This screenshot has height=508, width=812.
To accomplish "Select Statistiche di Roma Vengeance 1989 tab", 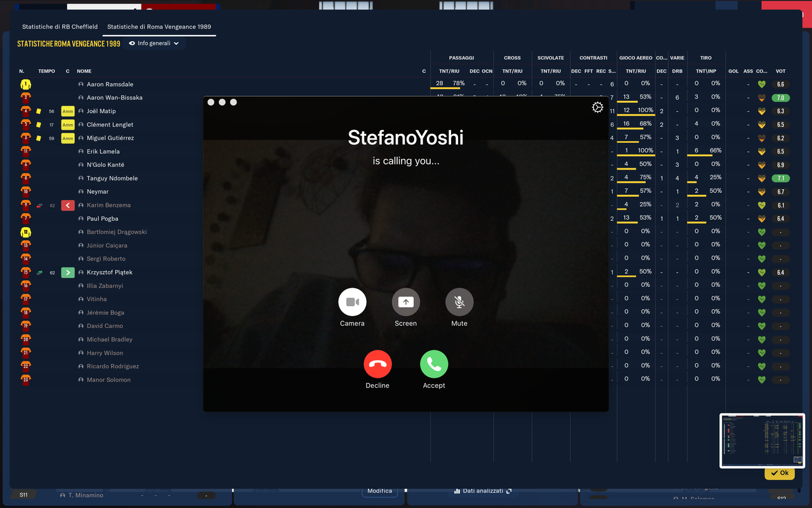I will pyautogui.click(x=159, y=27).
